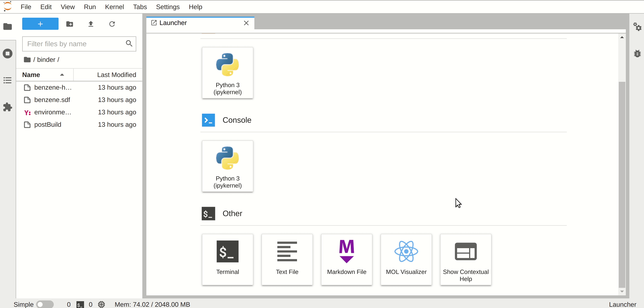Sort files by Last Modified column
Screen dimensions: 644x308
[117, 75]
